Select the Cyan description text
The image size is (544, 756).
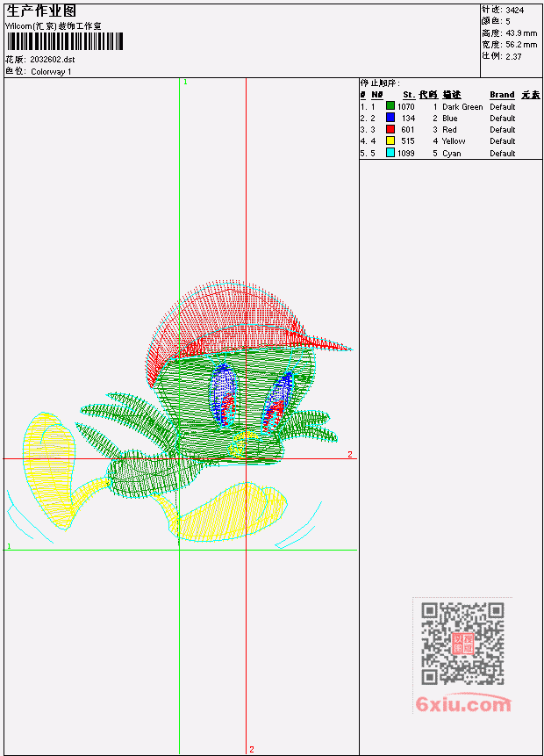[x=452, y=154]
